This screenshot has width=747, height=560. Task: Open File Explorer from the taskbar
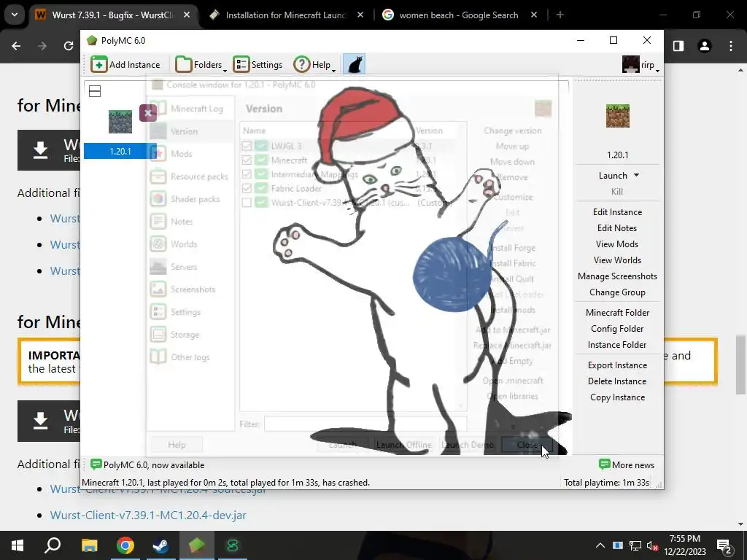89,545
